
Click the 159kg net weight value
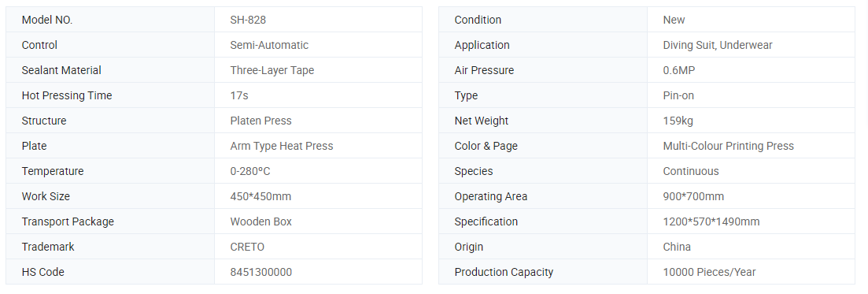point(678,121)
